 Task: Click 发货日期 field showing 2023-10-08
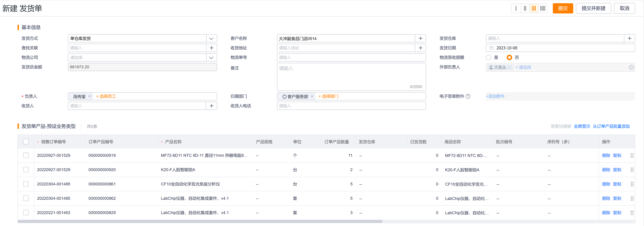point(560,48)
